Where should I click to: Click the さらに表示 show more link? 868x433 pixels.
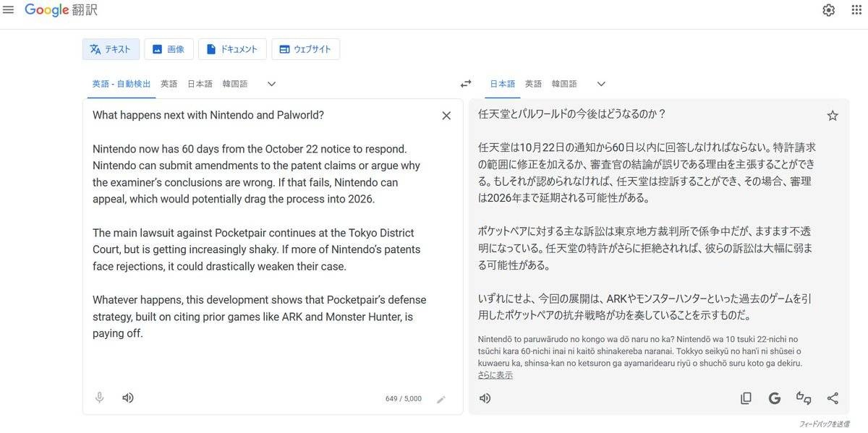pos(495,375)
